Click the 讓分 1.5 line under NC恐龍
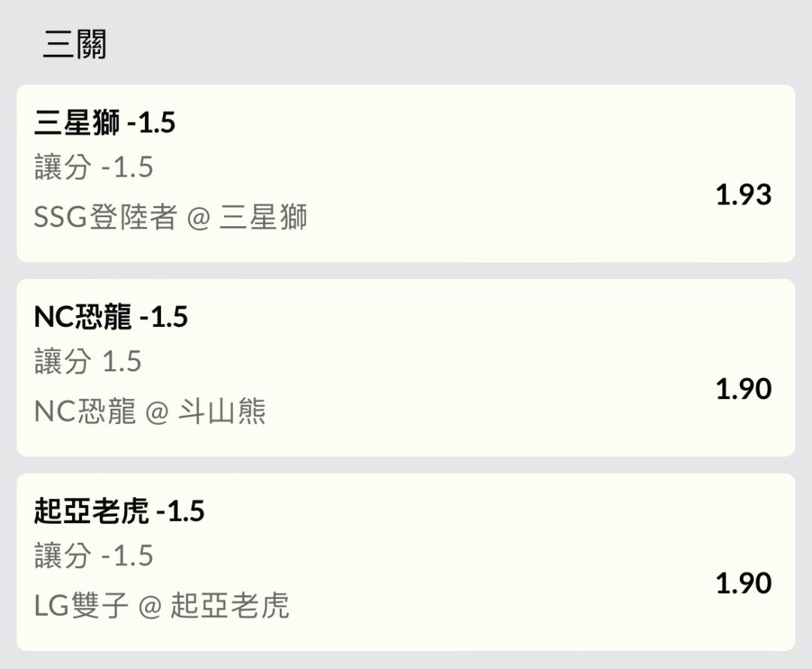Image resolution: width=812 pixels, height=669 pixels. 88,361
